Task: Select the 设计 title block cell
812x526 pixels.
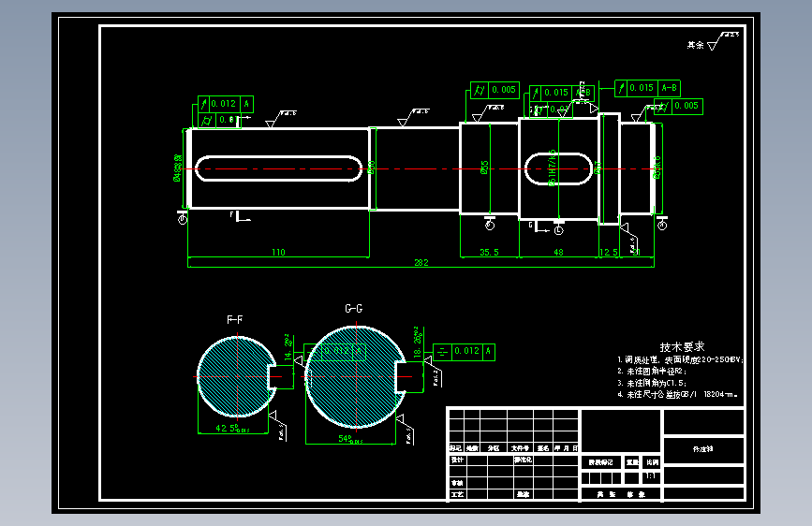Action: coord(457,460)
